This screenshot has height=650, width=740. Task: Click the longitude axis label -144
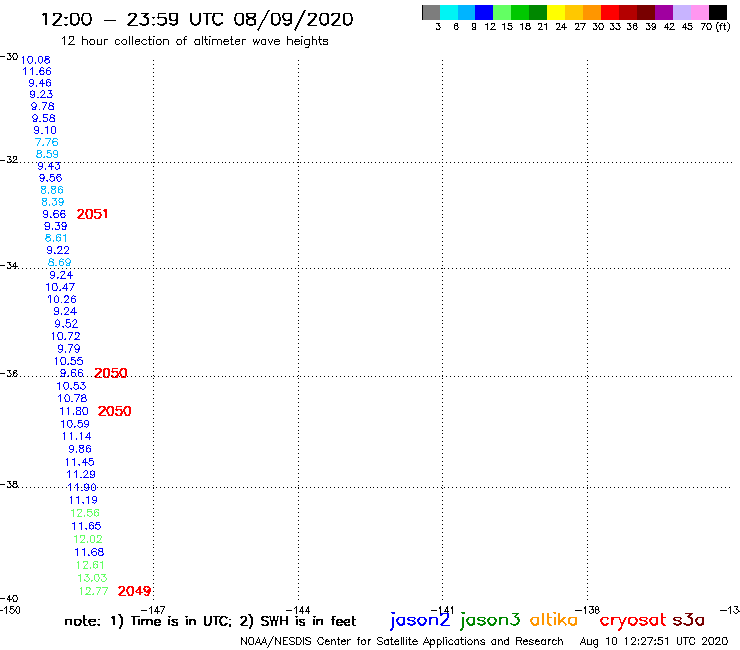[x=298, y=610]
